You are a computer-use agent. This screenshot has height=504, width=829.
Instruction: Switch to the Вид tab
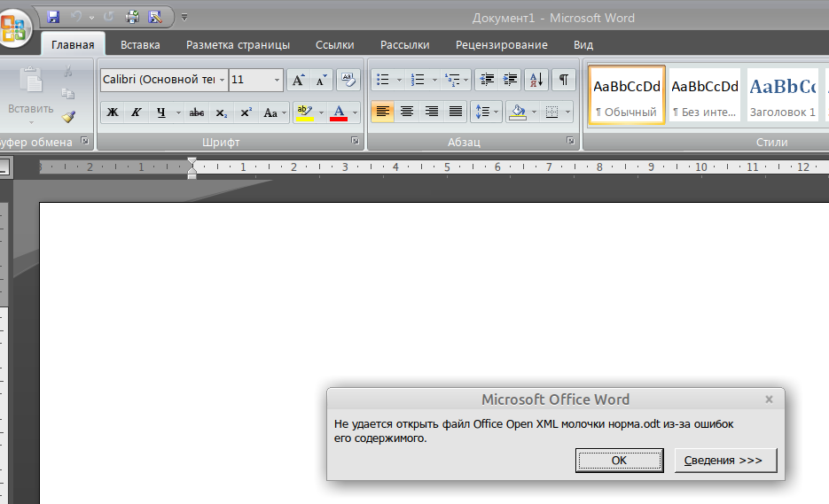pos(583,45)
